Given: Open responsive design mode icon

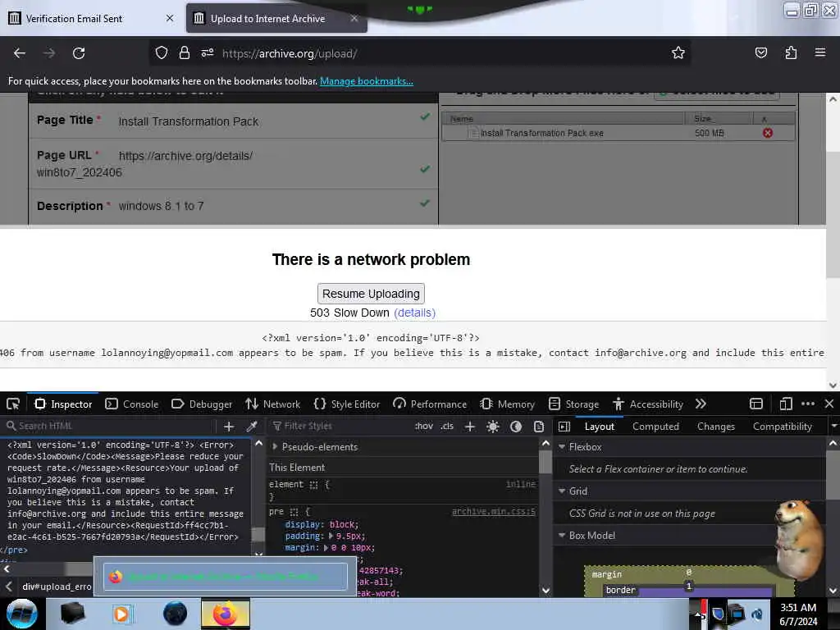Looking at the screenshot, I should (786, 404).
